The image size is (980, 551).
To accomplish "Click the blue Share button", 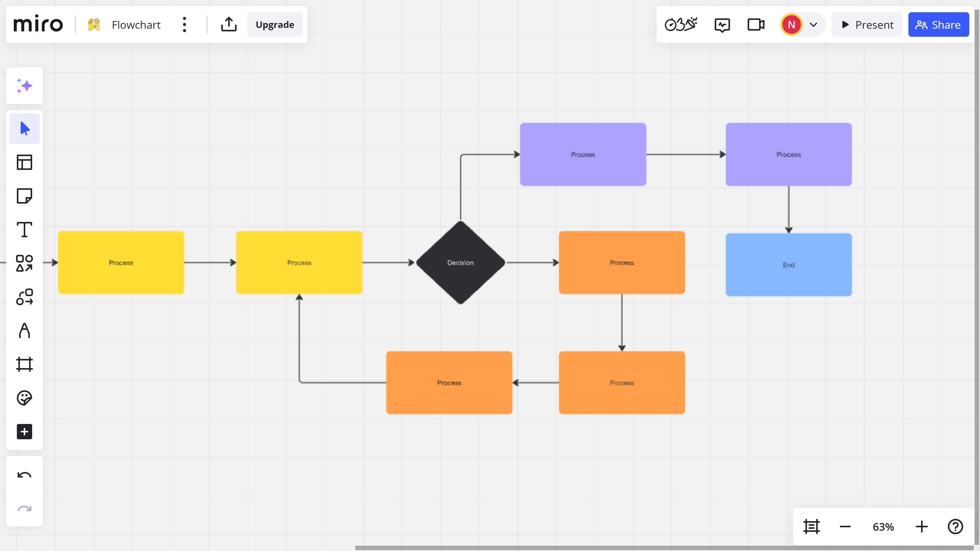I will pos(939,24).
